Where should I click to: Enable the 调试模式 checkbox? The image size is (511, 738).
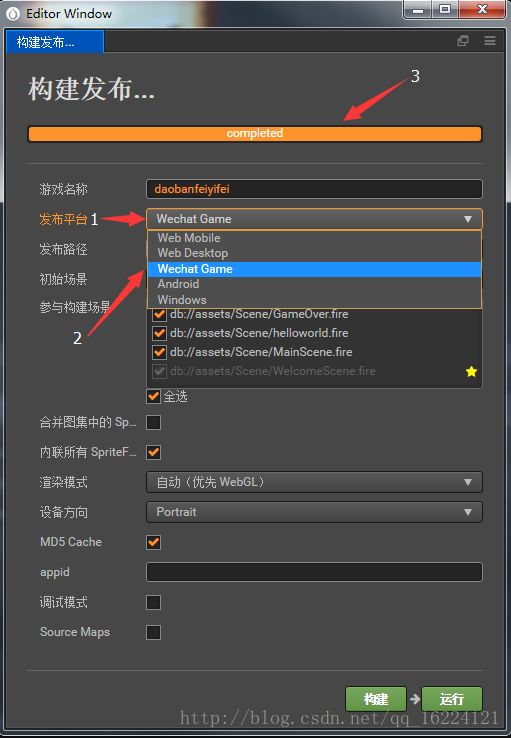click(153, 602)
